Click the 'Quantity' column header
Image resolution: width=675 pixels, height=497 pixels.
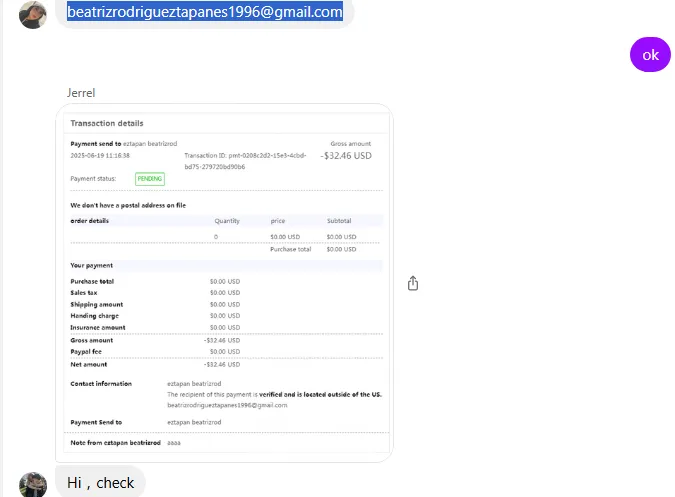227,221
